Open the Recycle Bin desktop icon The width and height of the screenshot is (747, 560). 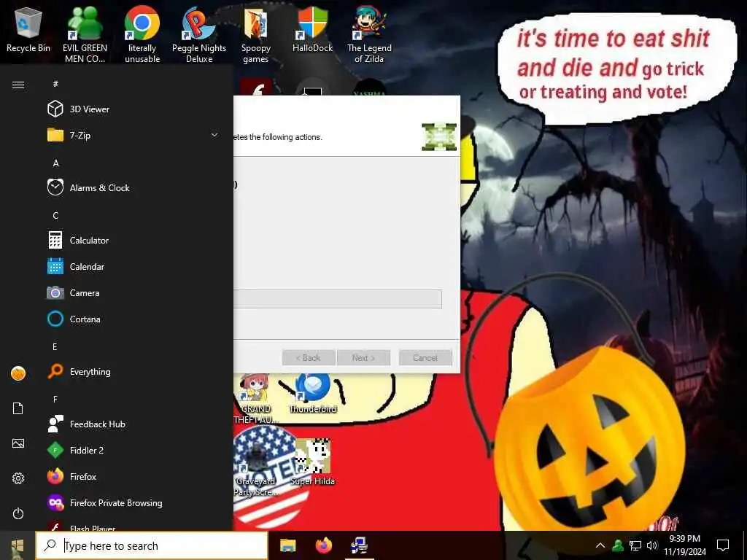[28, 31]
